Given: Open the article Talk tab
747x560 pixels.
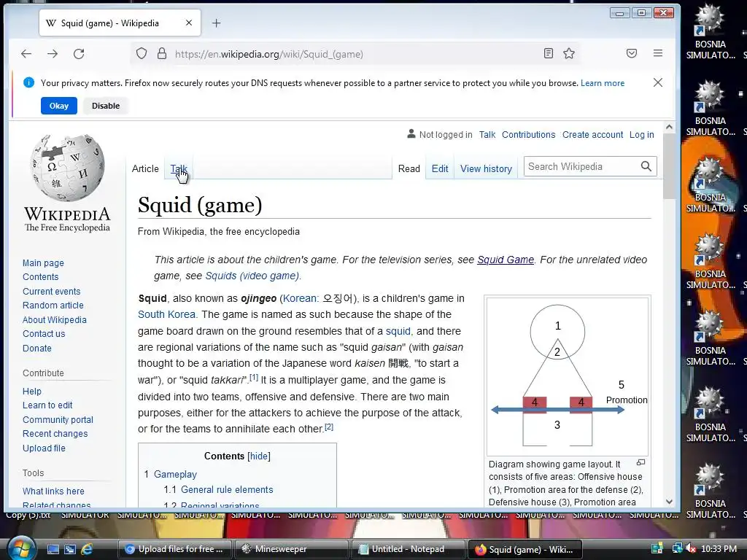Looking at the screenshot, I should (x=179, y=168).
